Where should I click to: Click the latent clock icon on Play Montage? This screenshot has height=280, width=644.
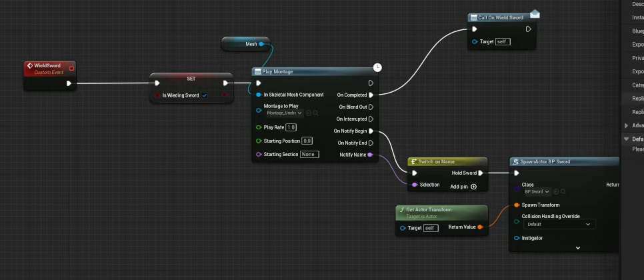377,67
